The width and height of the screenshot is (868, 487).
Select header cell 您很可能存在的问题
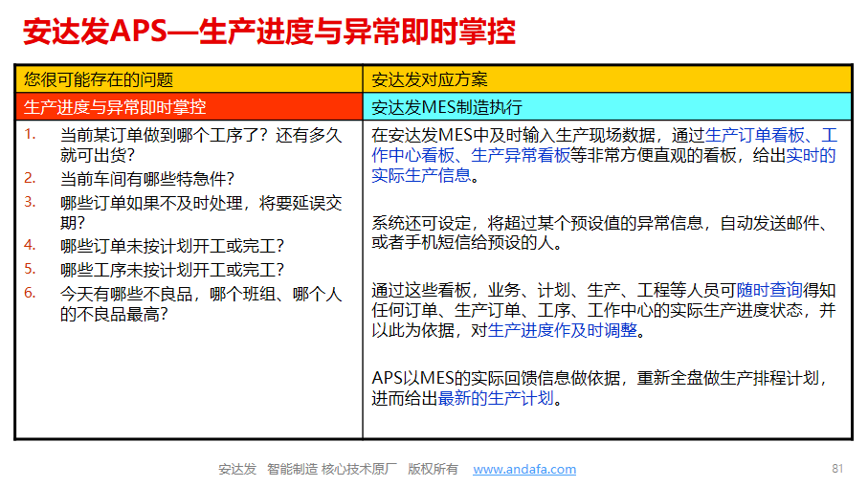(x=189, y=79)
